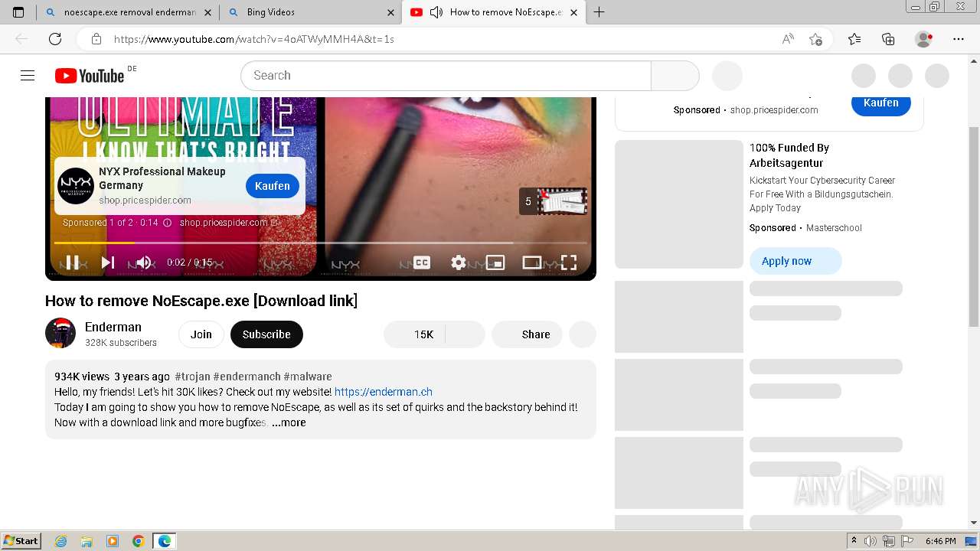Enter full screen video mode
The image size is (980, 551).
[569, 262]
